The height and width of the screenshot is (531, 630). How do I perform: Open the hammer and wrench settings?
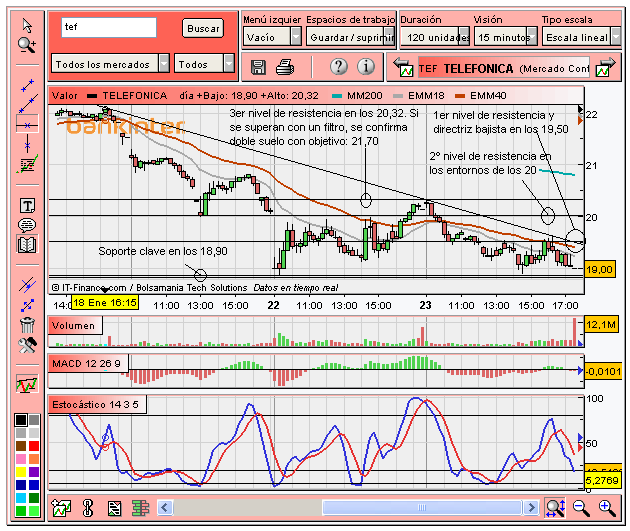pyautogui.click(x=27, y=345)
